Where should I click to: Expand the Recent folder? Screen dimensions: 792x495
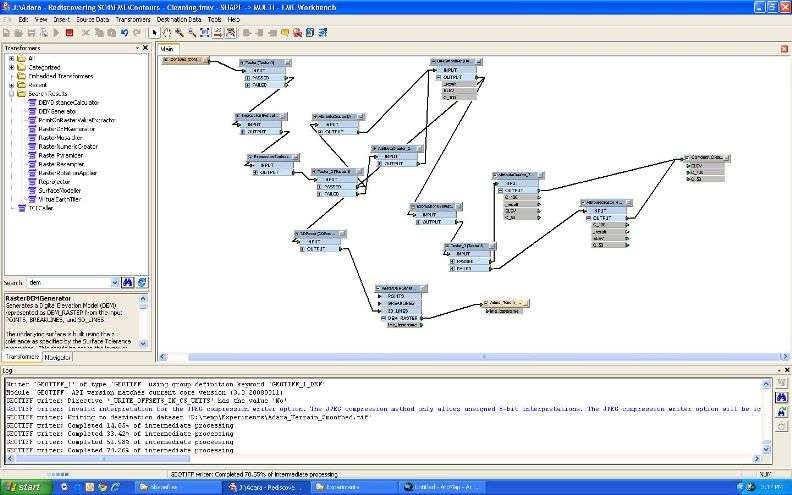(12, 85)
